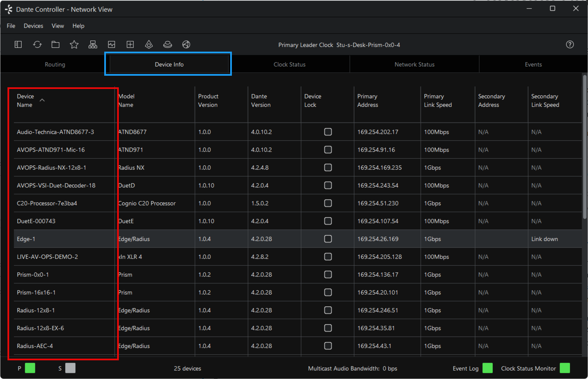The height and width of the screenshot is (379, 588).
Task: Switch to the Routing tab
Action: [x=55, y=65]
